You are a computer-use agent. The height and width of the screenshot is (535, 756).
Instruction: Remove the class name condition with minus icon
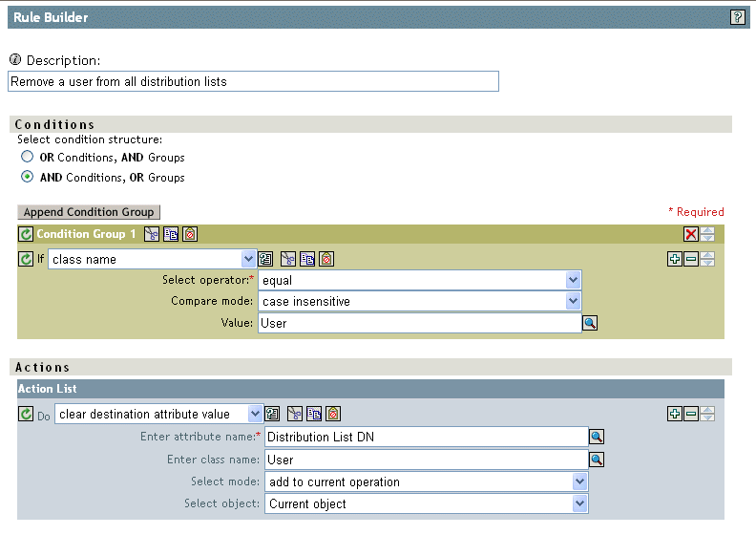[x=691, y=259]
